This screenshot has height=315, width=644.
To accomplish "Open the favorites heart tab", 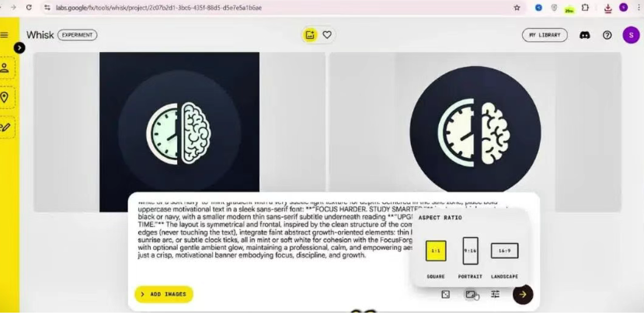I will pos(327,35).
